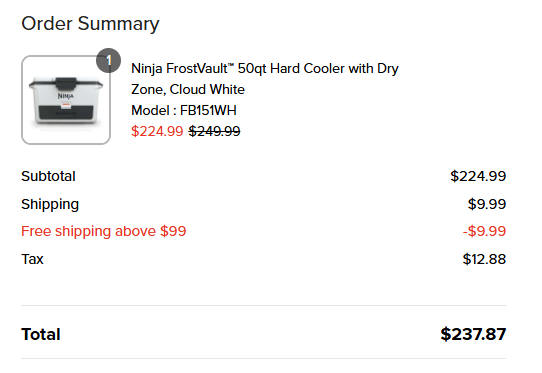Click the quantity badge showing 1

109,60
